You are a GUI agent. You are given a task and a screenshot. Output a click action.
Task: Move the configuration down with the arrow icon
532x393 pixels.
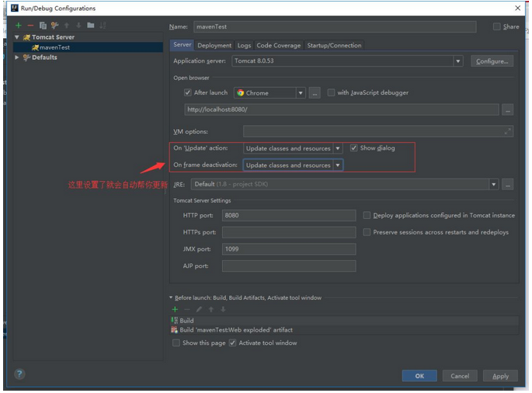point(78,26)
